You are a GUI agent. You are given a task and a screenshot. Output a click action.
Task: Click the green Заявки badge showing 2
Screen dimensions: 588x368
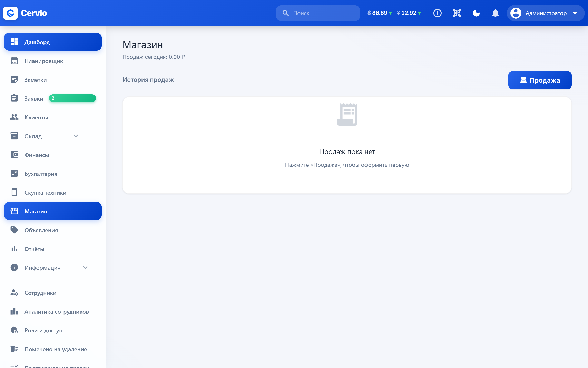click(72, 98)
